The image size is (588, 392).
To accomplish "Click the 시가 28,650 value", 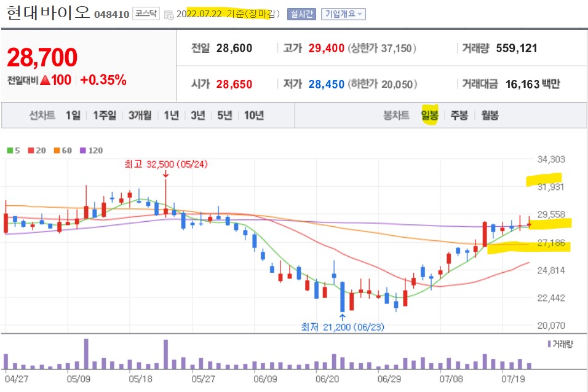I will (x=234, y=84).
